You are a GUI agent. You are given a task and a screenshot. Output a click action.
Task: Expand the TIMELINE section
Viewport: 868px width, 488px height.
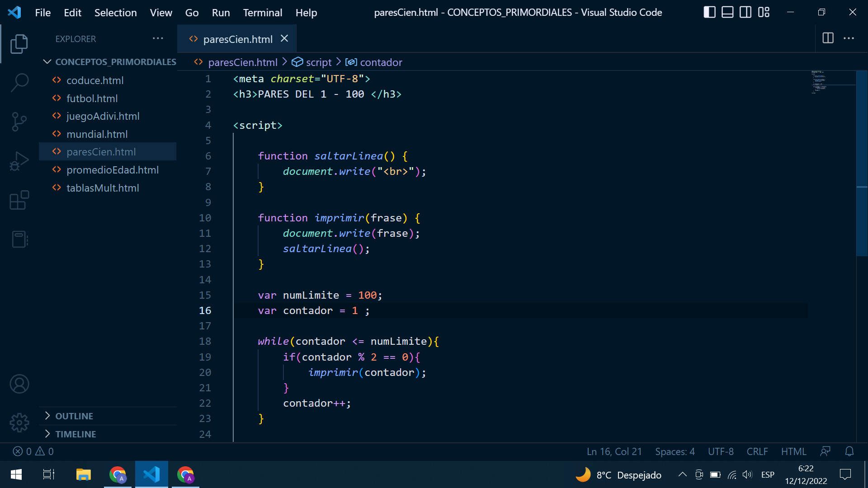108,434
